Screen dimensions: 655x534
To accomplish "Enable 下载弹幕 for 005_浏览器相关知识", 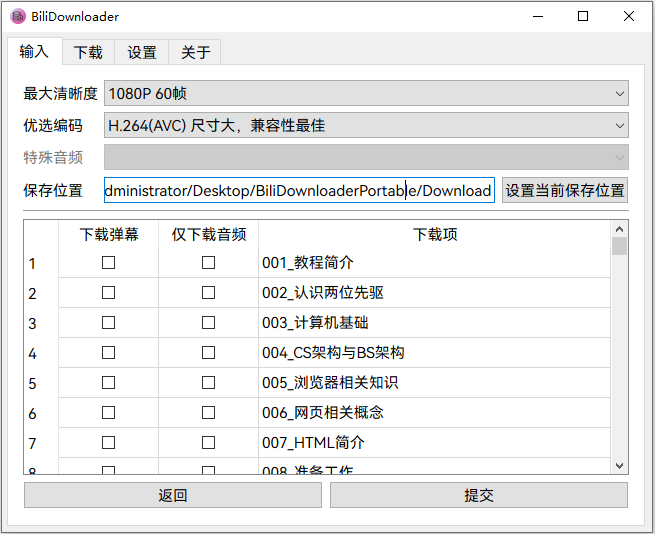I will pyautogui.click(x=109, y=383).
